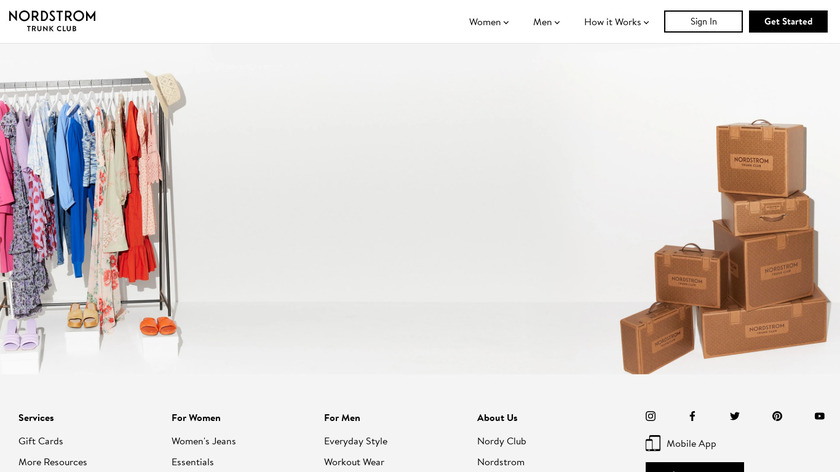
Task: Click the Sign In button
Action: click(x=703, y=21)
